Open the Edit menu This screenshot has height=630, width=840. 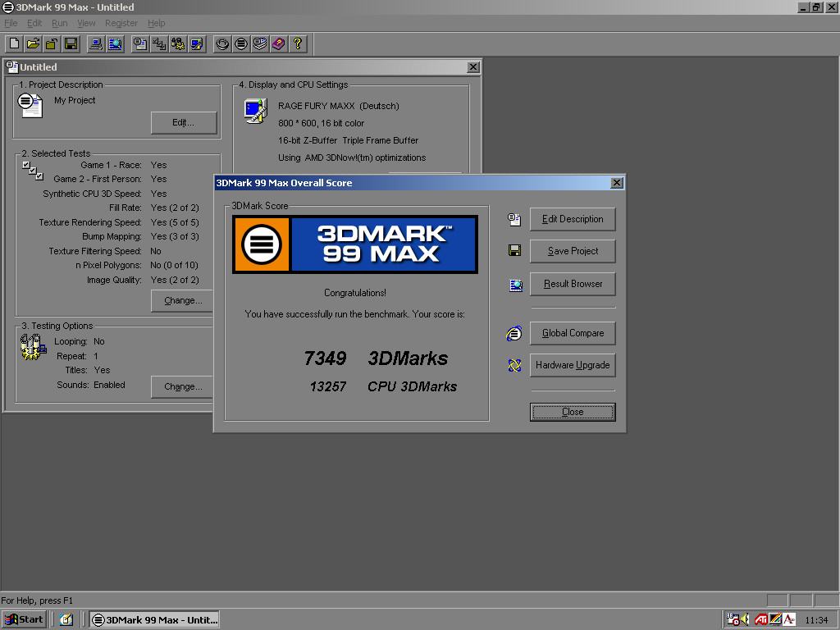34,23
